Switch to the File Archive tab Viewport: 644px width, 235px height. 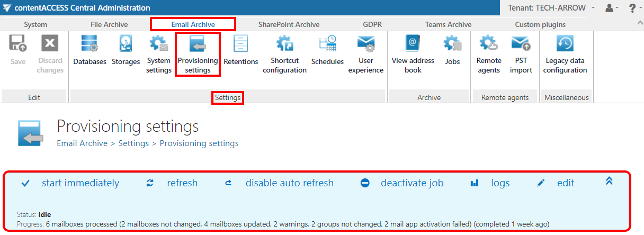tap(109, 24)
